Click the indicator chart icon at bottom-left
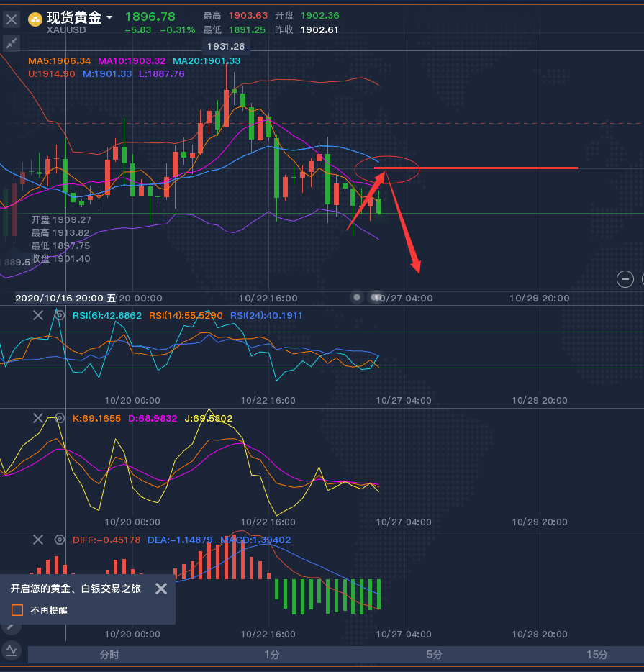The width and height of the screenshot is (644, 672). [12, 650]
